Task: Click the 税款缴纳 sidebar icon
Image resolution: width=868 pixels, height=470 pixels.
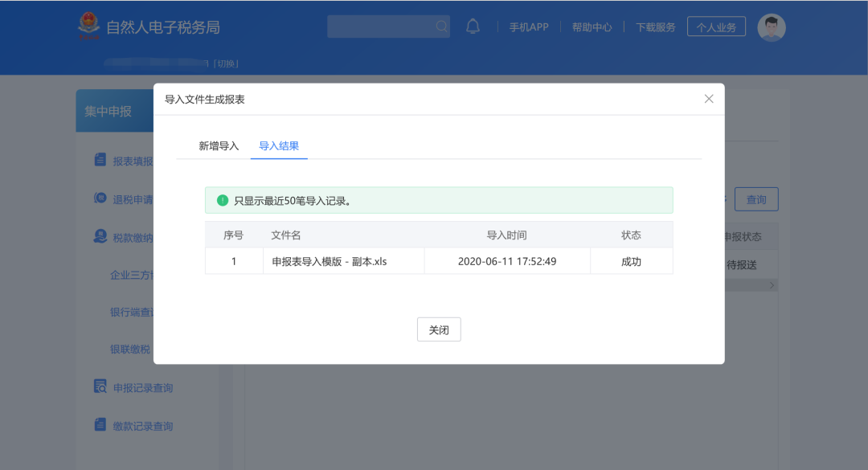Action: click(100, 236)
